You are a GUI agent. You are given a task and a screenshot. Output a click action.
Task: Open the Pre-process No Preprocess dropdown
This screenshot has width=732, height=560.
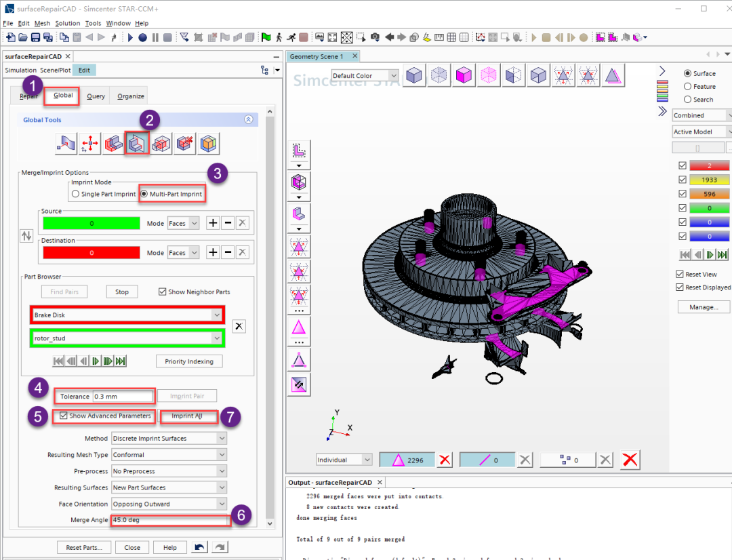[169, 471]
